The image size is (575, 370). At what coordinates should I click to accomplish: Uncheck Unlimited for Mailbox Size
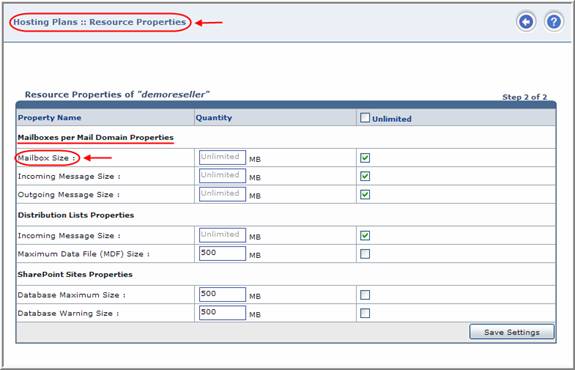click(365, 158)
